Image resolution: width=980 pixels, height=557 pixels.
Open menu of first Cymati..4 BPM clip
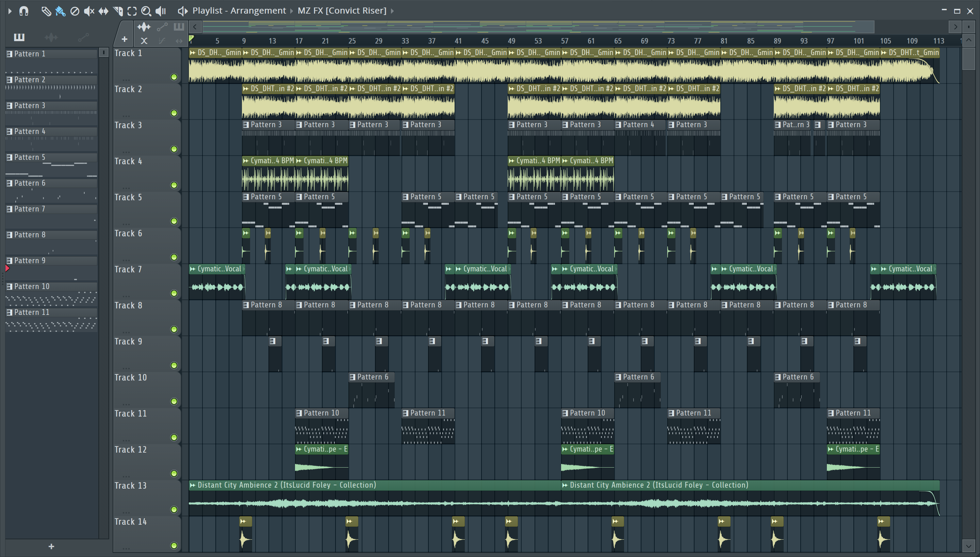pyautogui.click(x=246, y=161)
